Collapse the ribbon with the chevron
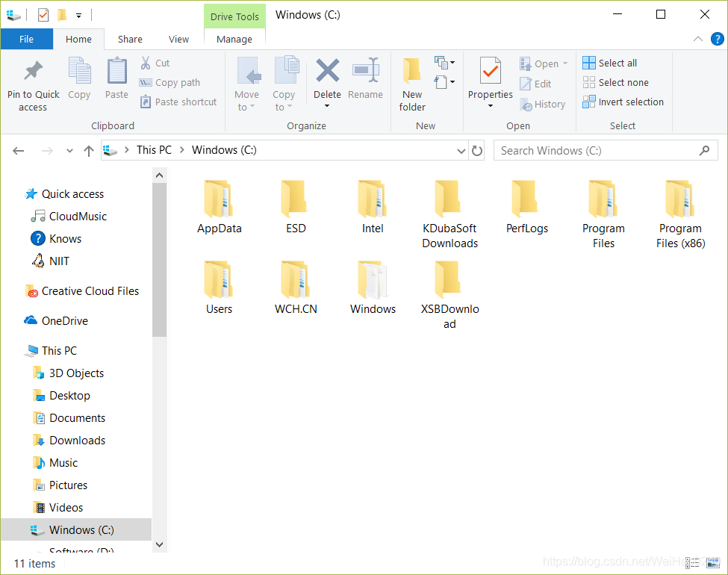Viewport: 728px width, 575px height. pos(698,39)
